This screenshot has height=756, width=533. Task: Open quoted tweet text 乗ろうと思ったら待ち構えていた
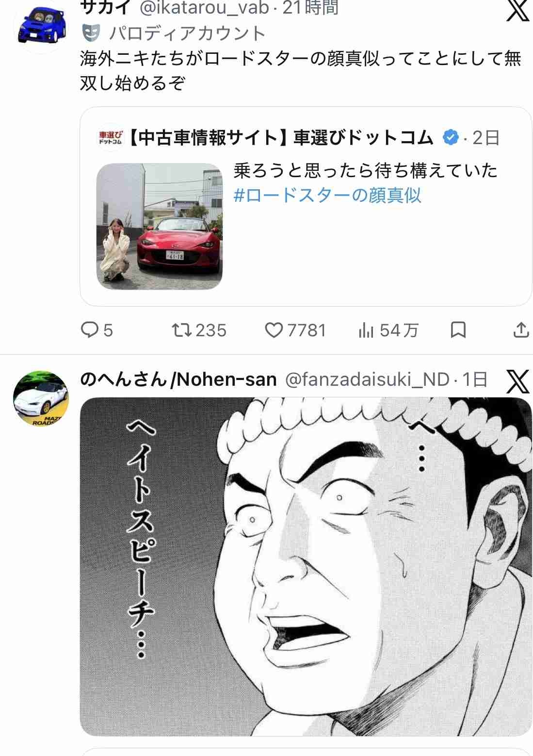coord(366,171)
